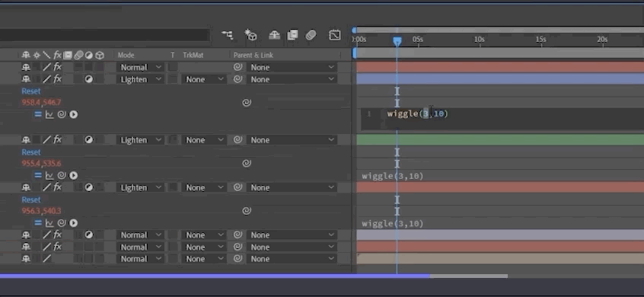
Task: Open Mode dropdown on tan-bar Normal layer
Action: (x=141, y=259)
